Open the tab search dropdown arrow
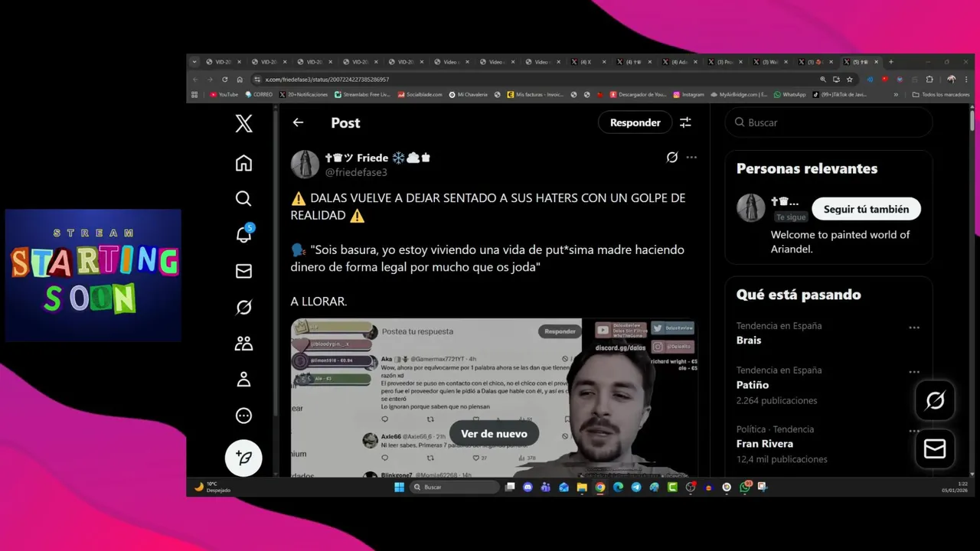This screenshot has width=980, height=551. pos(194,62)
